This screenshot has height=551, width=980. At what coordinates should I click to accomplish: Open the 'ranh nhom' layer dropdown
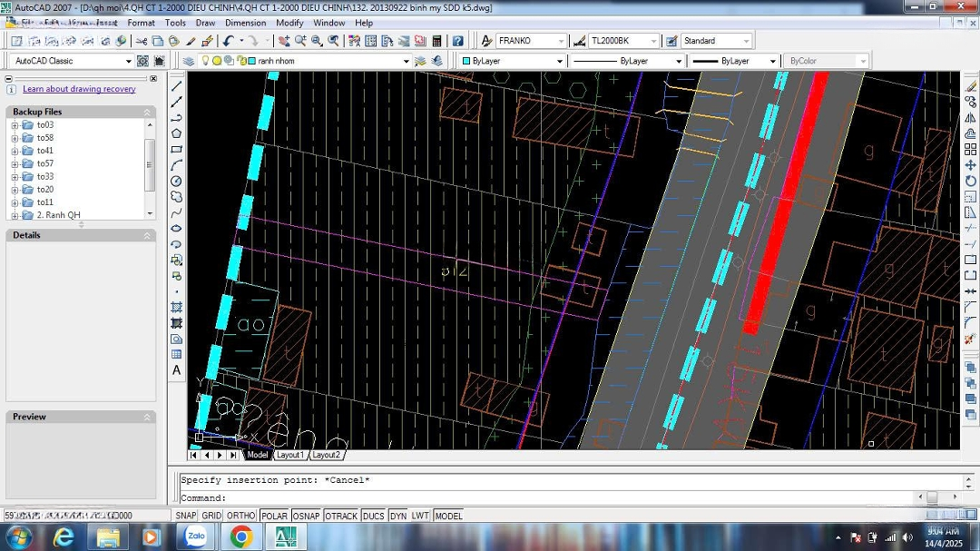406,61
